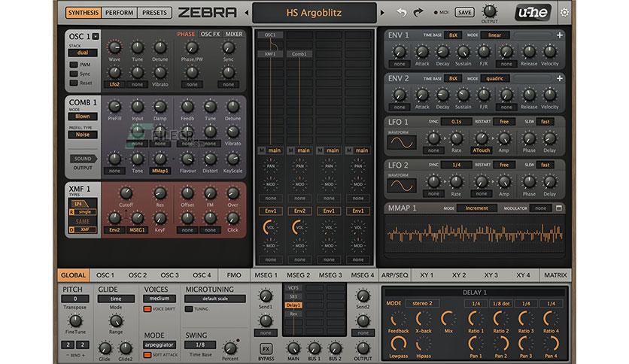Open the OSC 1 stack dual dropdown
629x364 pixels.
coord(83,53)
